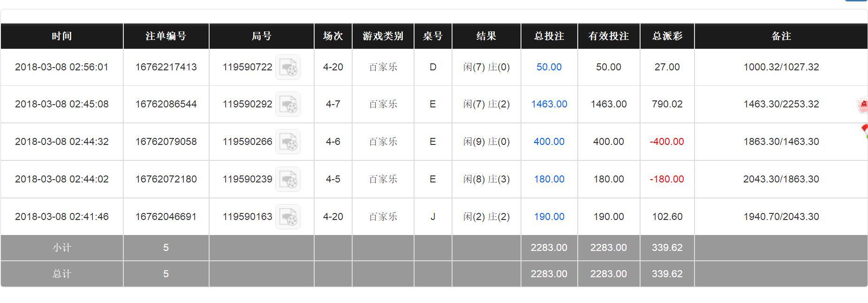The image size is (868, 303).
Task: Click the 总派彩 column header
Action: (667, 36)
